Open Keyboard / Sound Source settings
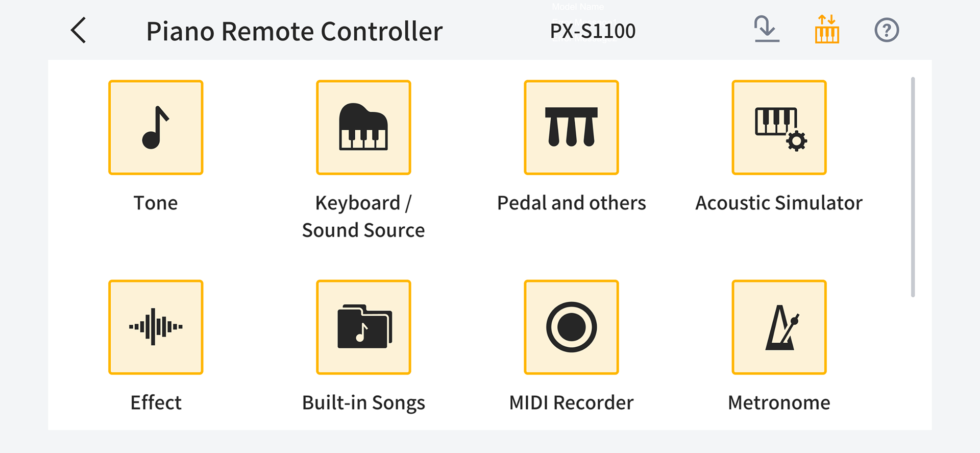This screenshot has width=980, height=453. (x=363, y=127)
